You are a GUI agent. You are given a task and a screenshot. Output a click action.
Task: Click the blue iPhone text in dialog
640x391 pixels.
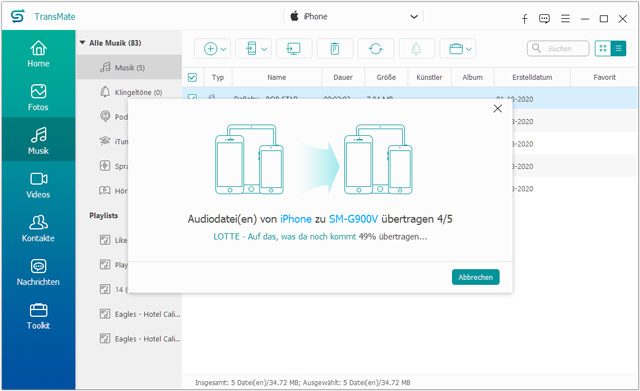[x=296, y=219]
